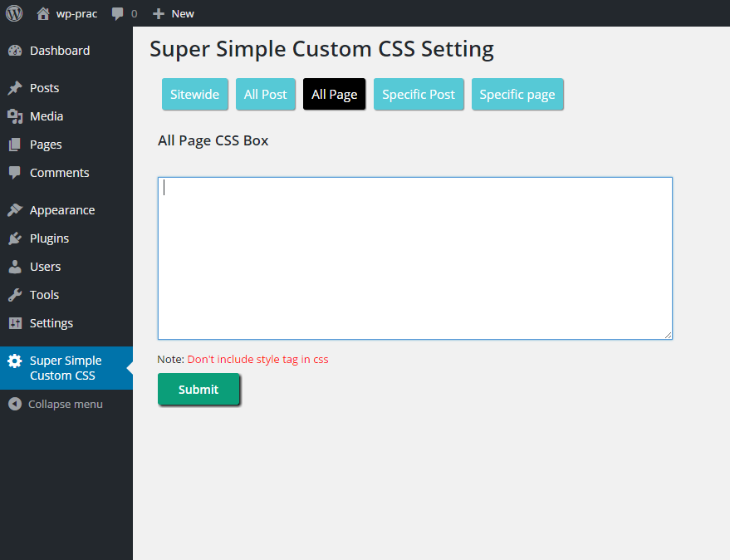Image resolution: width=730 pixels, height=560 pixels.
Task: Open the Media menu
Action: [66, 116]
